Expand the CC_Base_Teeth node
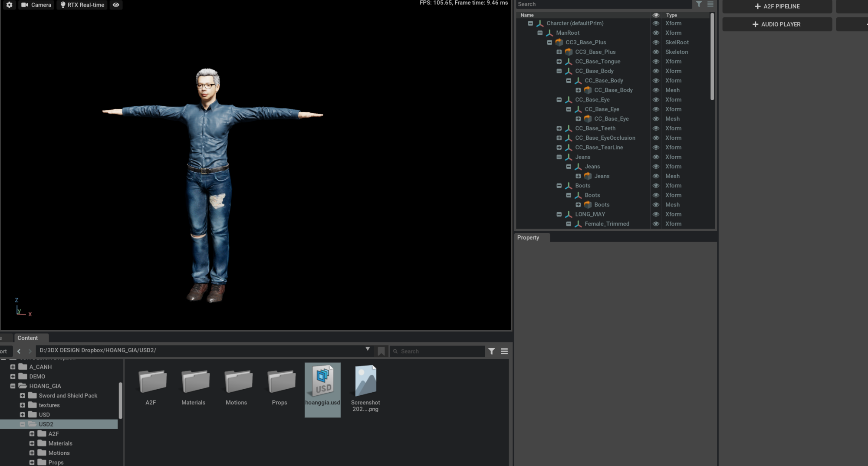868x466 pixels. click(x=559, y=128)
